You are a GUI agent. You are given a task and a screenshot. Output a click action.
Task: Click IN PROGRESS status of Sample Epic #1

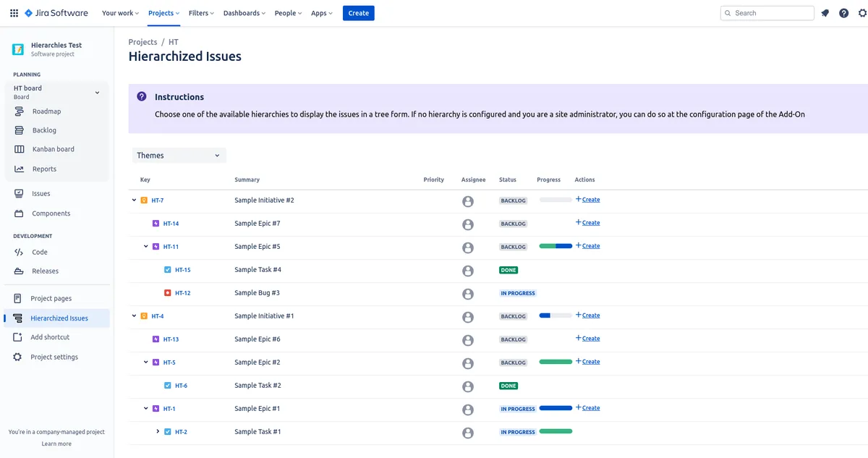click(518, 409)
